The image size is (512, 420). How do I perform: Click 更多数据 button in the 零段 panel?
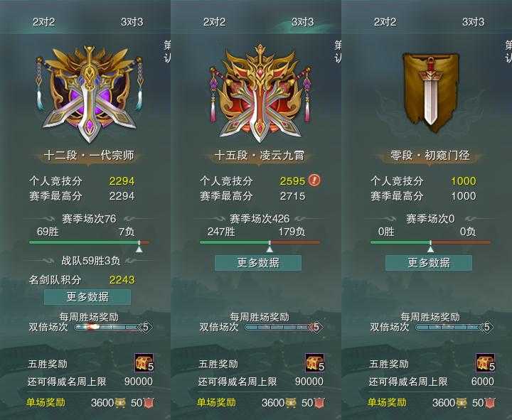point(429,263)
